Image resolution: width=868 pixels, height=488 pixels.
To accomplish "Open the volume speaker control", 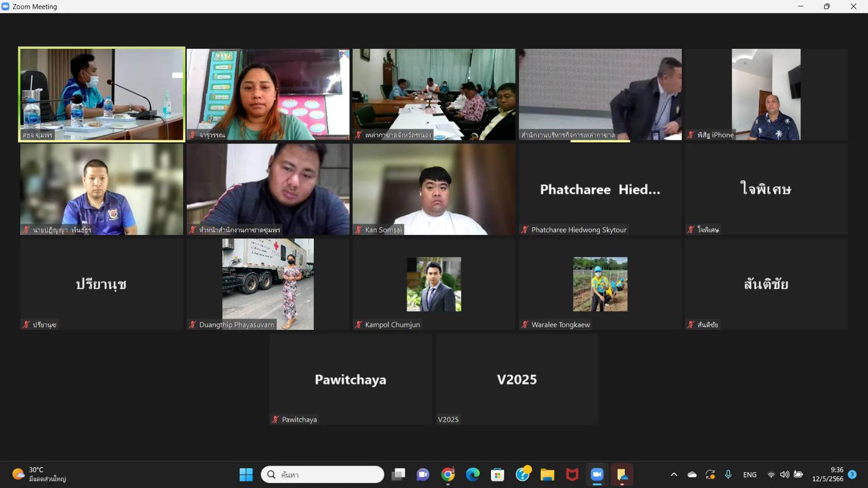I will point(785,474).
